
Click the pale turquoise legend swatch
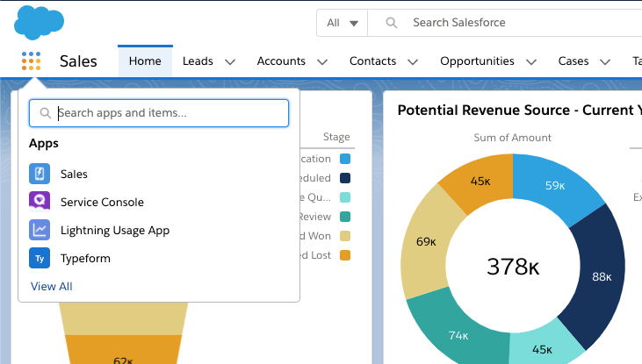click(x=345, y=197)
